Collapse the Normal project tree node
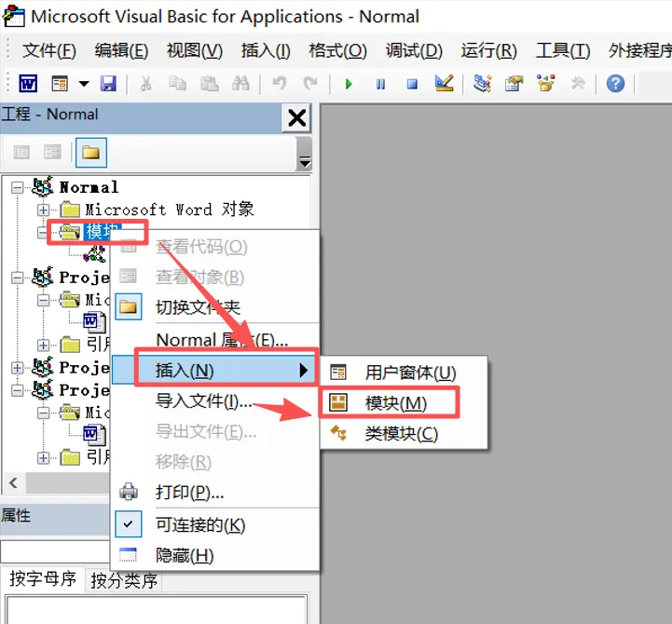 (17, 187)
